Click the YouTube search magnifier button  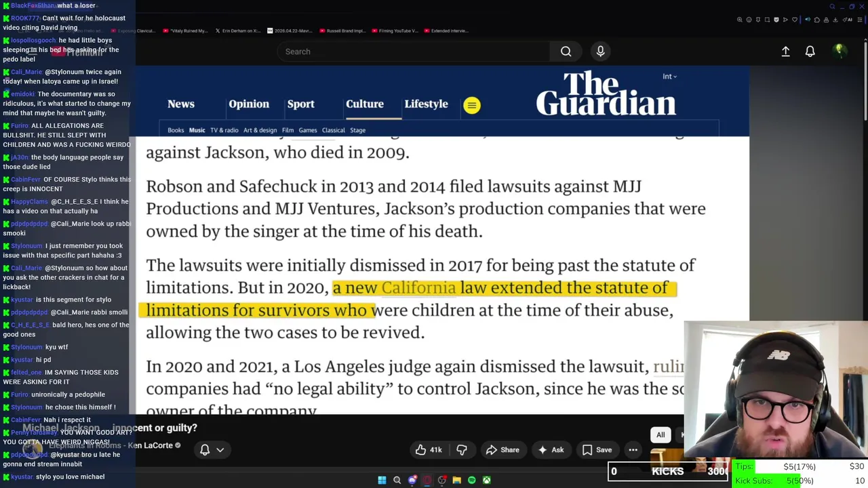coord(566,52)
